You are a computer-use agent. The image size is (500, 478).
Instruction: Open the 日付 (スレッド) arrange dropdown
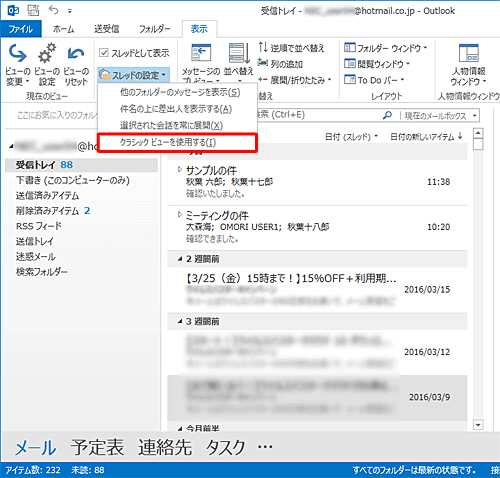point(351,137)
